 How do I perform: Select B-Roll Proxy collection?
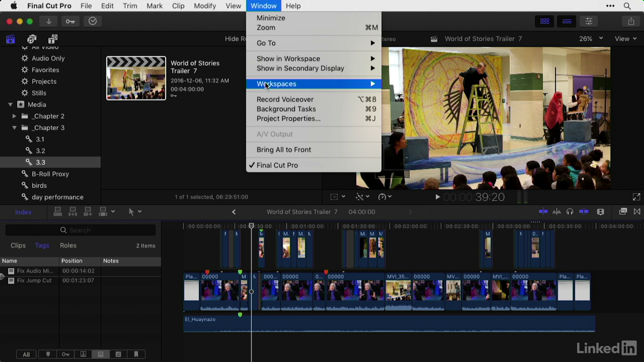click(50, 174)
